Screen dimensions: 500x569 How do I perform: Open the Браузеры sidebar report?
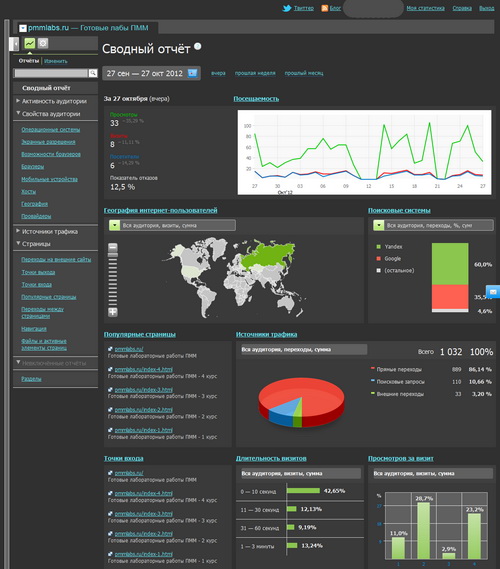pos(33,167)
